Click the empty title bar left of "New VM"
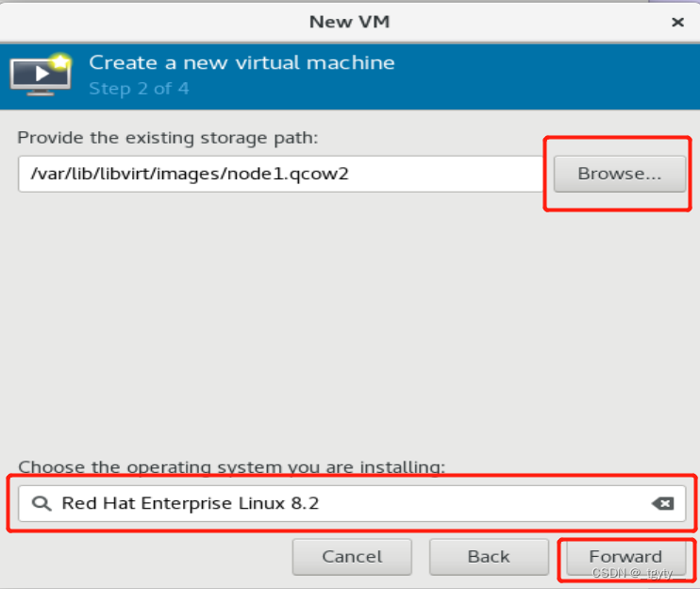The image size is (700, 589). click(142, 21)
